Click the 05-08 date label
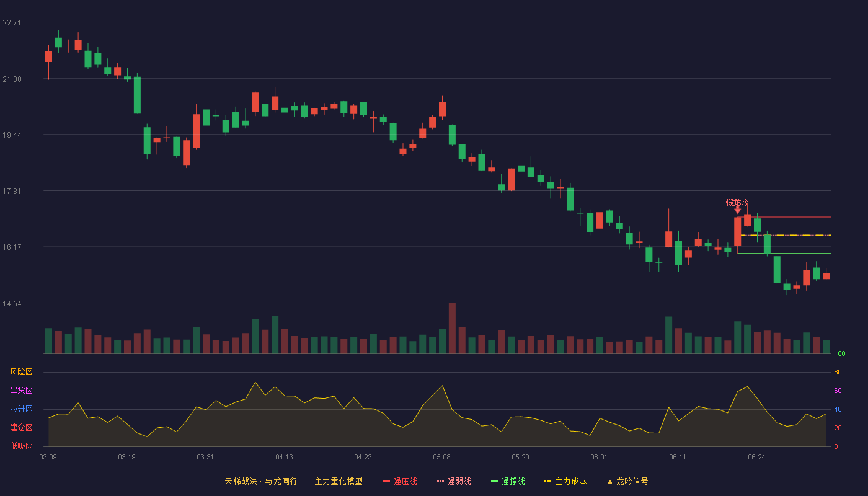The width and height of the screenshot is (868, 496). tap(441, 457)
